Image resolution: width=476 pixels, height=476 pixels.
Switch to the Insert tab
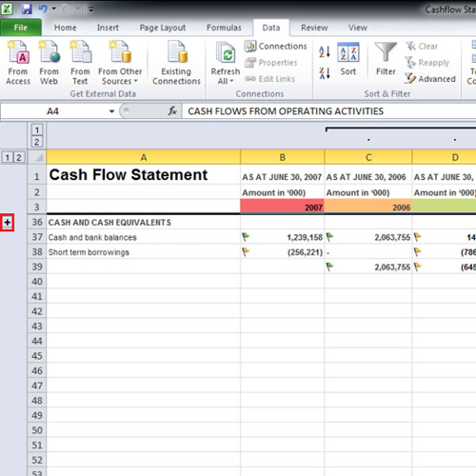108,28
